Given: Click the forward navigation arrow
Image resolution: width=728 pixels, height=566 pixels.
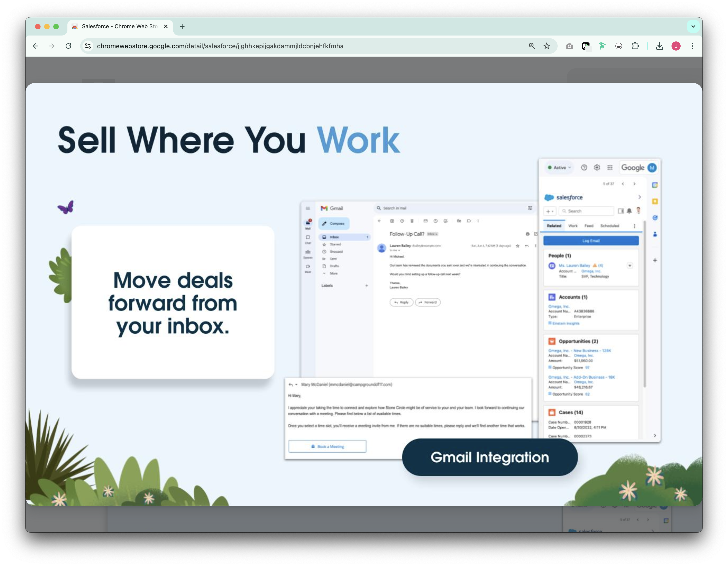Looking at the screenshot, I should point(52,46).
